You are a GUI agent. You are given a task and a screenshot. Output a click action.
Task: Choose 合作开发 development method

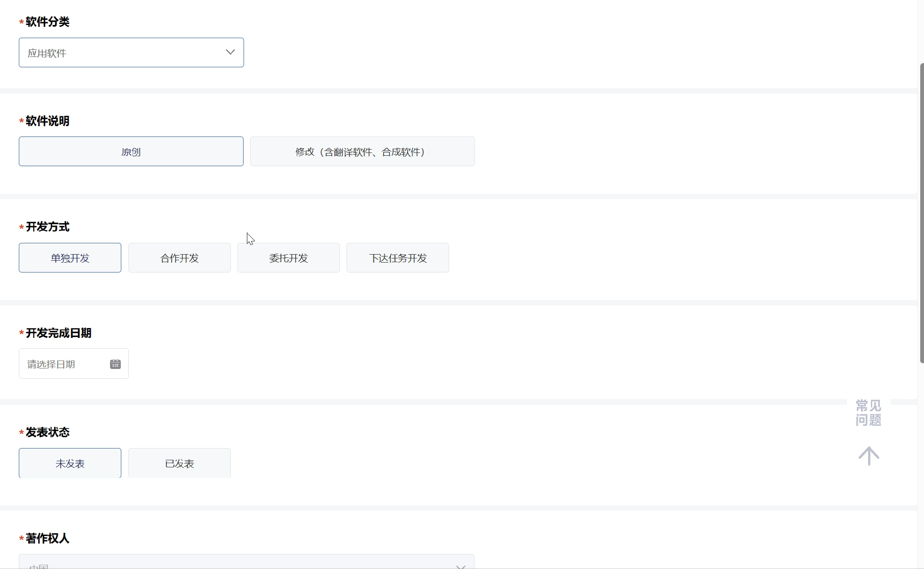tap(179, 258)
